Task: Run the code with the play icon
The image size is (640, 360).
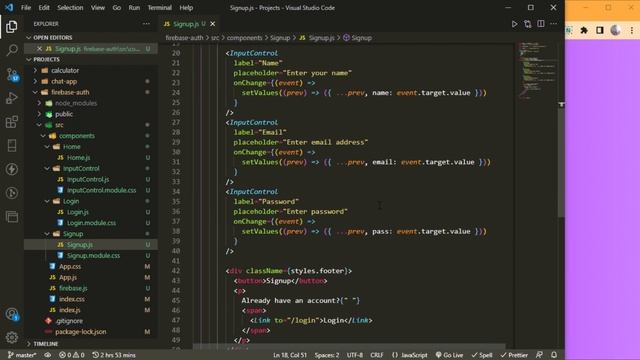Action: [x=514, y=24]
